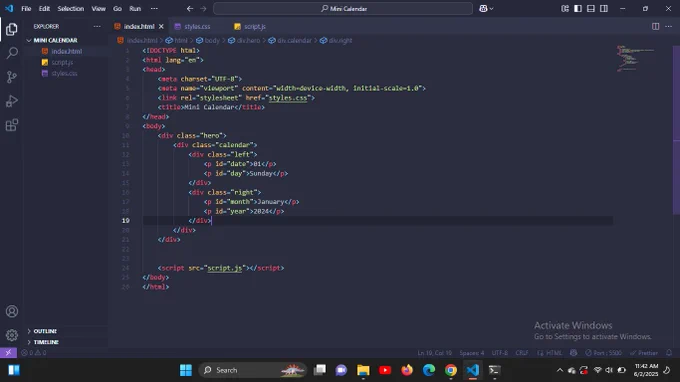Go forward with the navigation arrow
This screenshot has height=382, width=680.
(x=203, y=8)
